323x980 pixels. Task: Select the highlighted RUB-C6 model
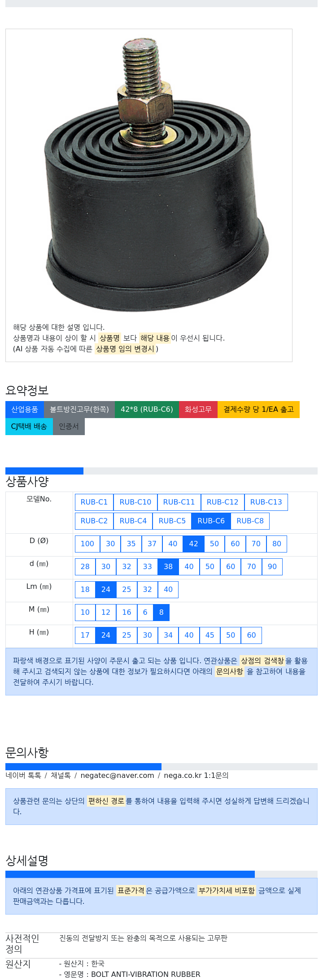point(211,521)
